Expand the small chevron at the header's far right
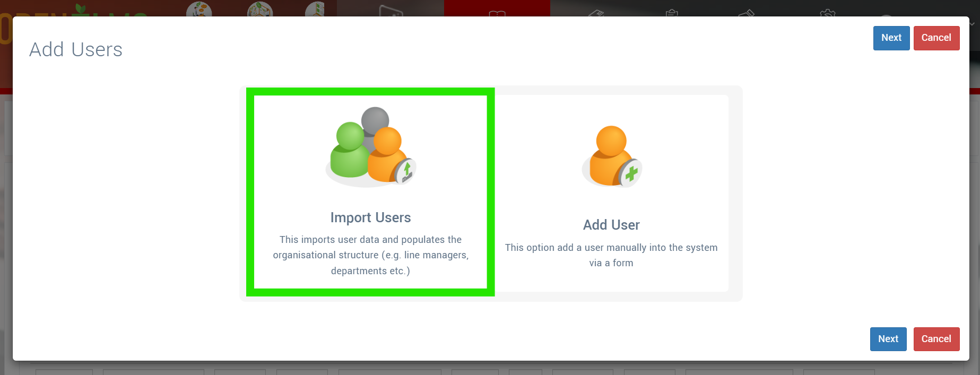Screen dimensions: 980x375 (972, 24)
